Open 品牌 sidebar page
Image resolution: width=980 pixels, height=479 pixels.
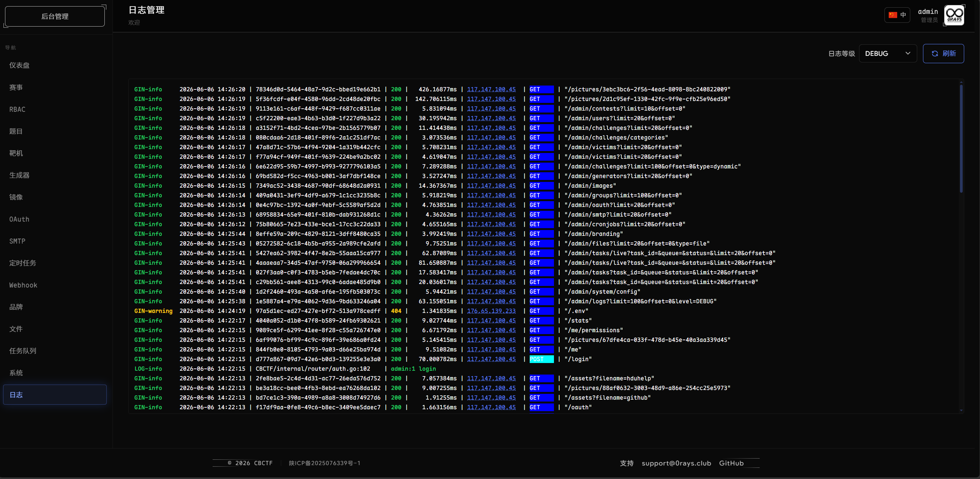tap(55, 307)
